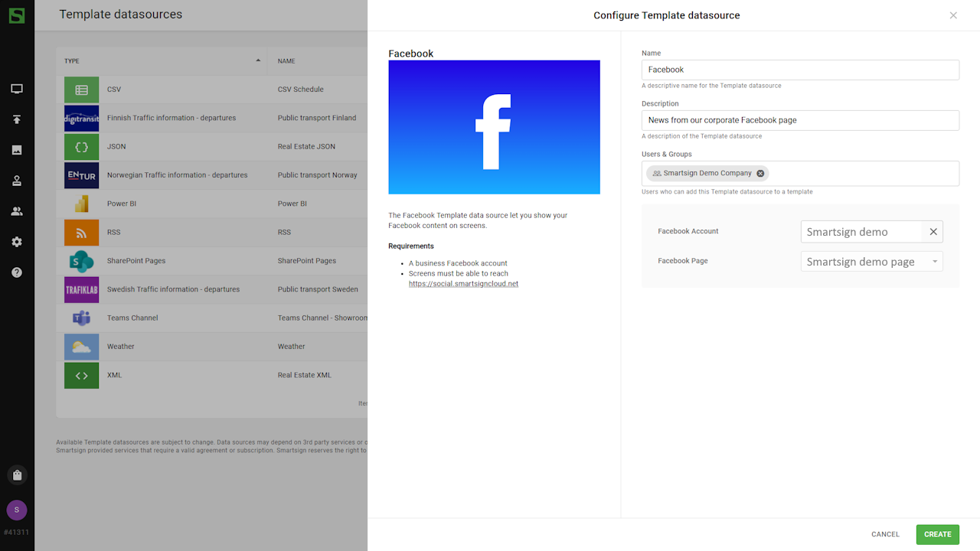This screenshot has width=980, height=551.
Task: Open the settings gear icon in sidebar
Action: click(x=17, y=242)
